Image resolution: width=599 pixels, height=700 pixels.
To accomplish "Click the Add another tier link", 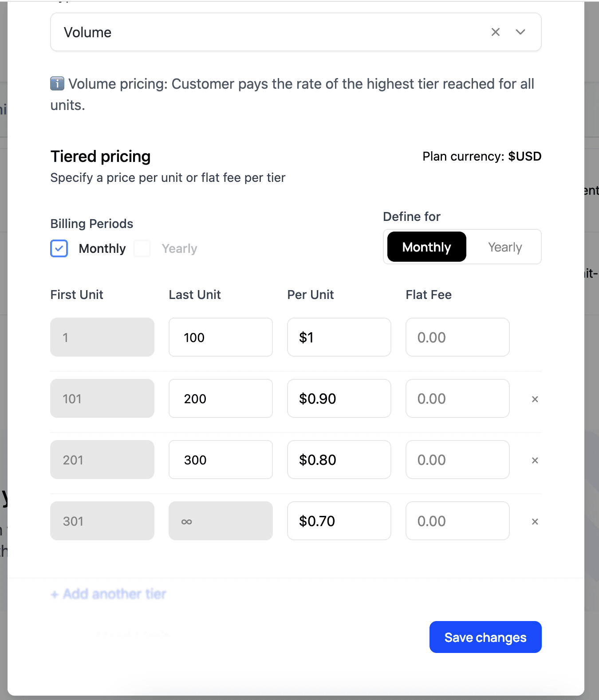I will point(109,594).
